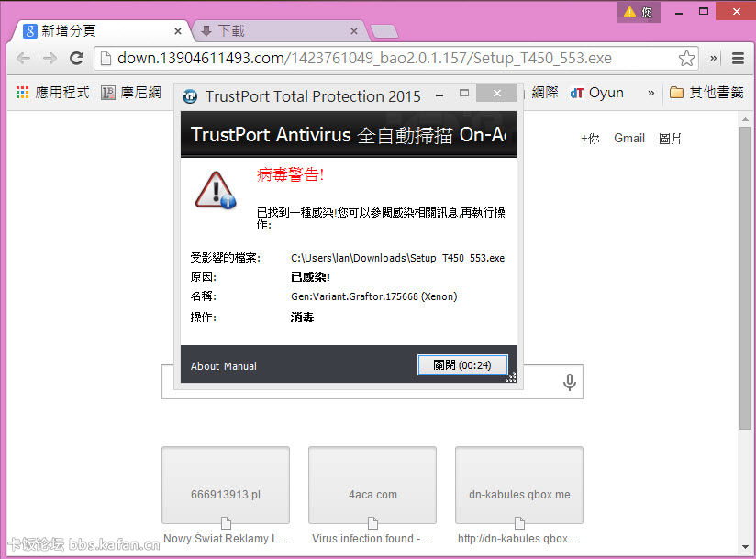This screenshot has width=756, height=559.
Task: Click the scrollbar up arrow
Action: coord(745,118)
